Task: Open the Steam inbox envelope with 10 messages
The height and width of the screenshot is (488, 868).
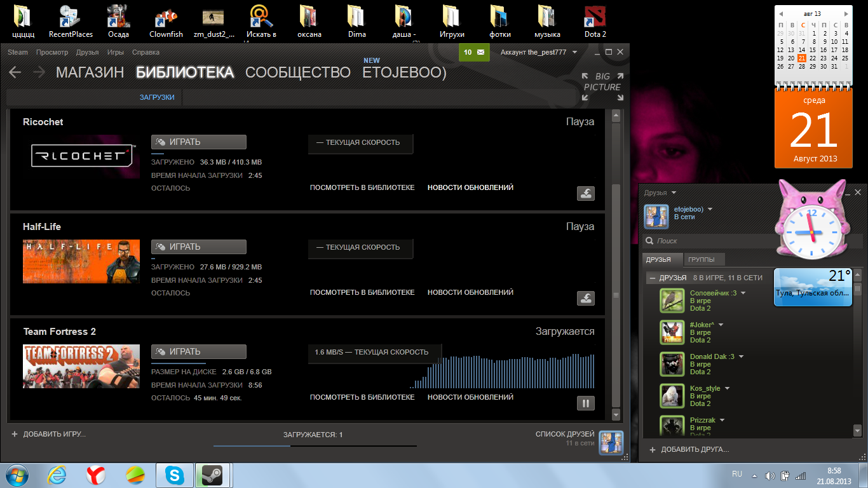Action: (x=474, y=52)
